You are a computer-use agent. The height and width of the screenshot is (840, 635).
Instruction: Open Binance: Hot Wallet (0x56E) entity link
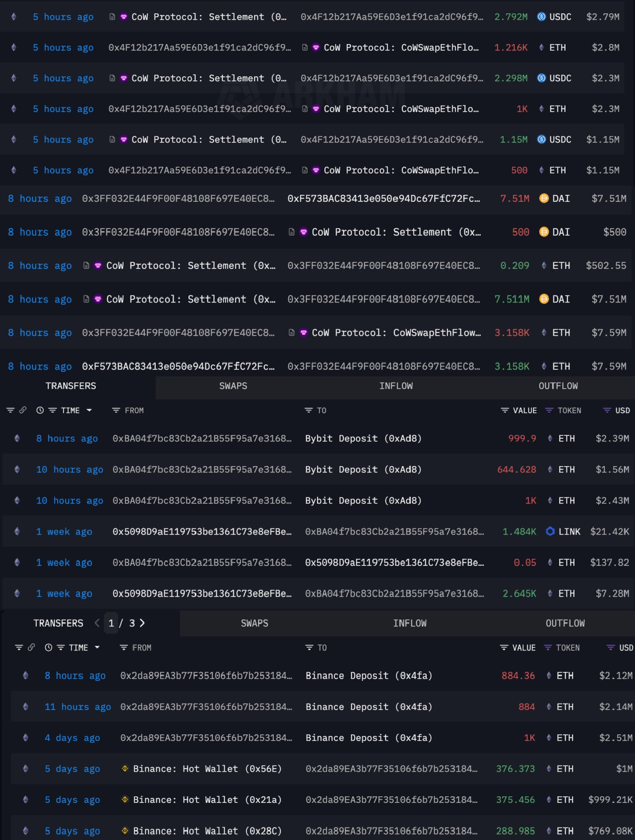click(207, 769)
